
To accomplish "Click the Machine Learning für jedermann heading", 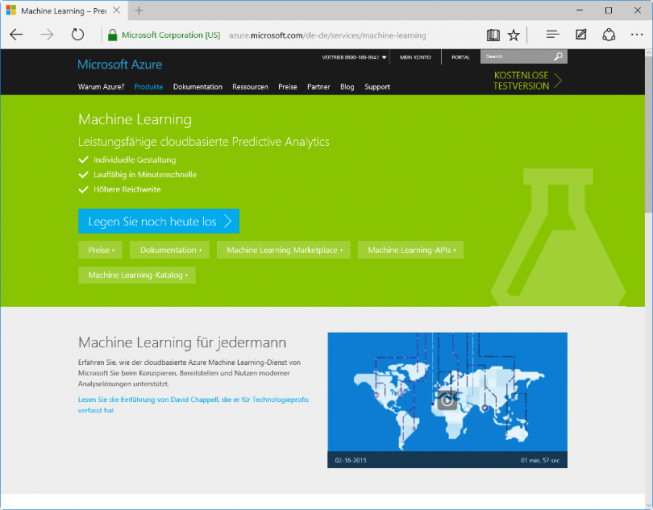I will pyautogui.click(x=182, y=342).
